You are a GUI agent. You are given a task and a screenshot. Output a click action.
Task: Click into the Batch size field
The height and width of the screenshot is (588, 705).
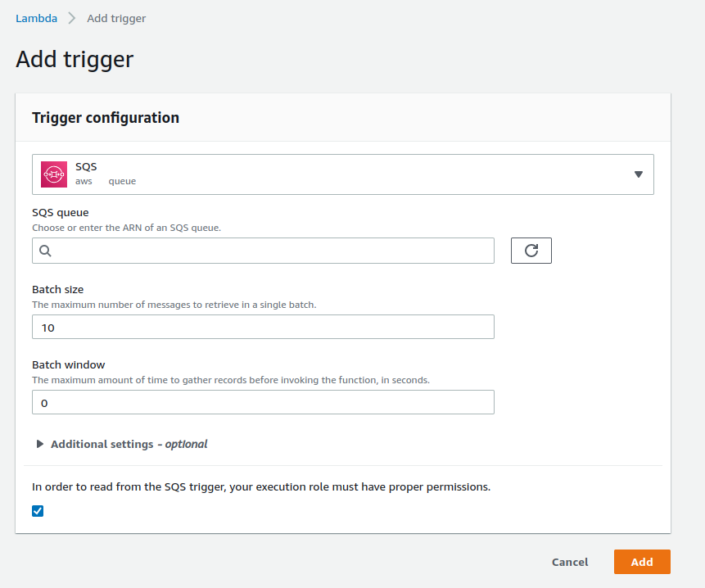[x=263, y=327]
